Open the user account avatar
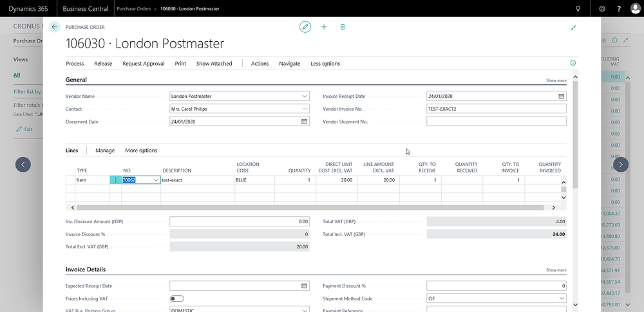This screenshot has width=644, height=312. [636, 8]
